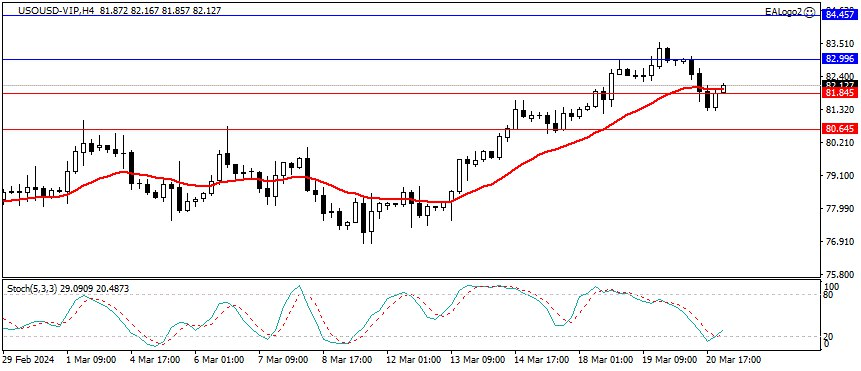Click the 20 Mar 17:00 time label
The width and height of the screenshot is (861, 371).
click(733, 360)
